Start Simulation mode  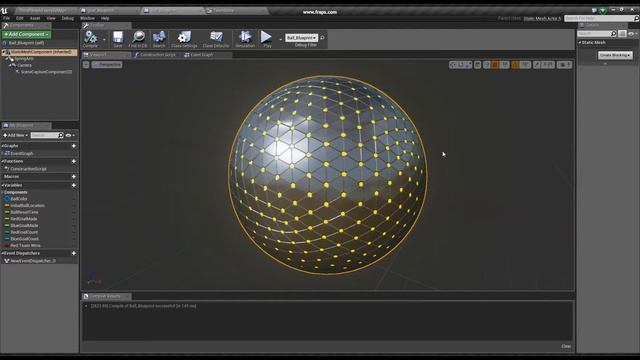pos(245,39)
